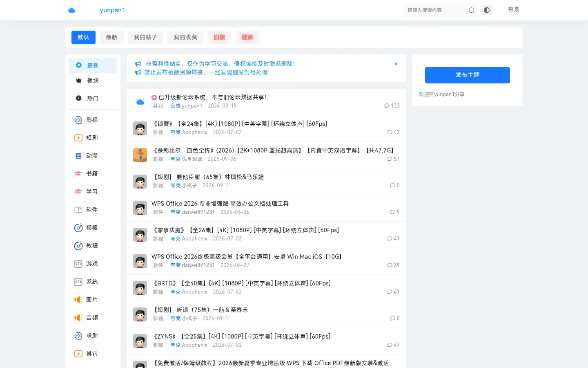This screenshot has width=588, height=368.
Task: Click the 模板 category icon
Action: click(x=78, y=228)
